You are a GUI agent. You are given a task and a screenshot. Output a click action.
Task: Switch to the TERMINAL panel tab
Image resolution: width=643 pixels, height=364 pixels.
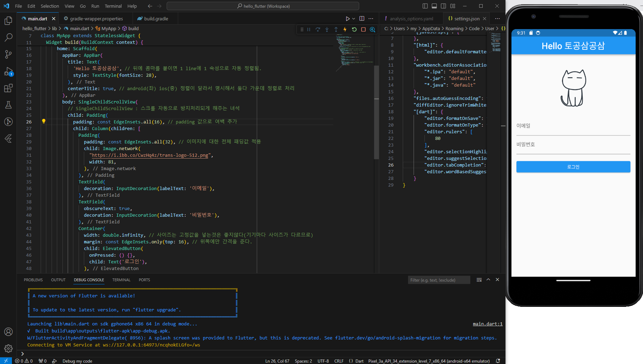click(121, 280)
